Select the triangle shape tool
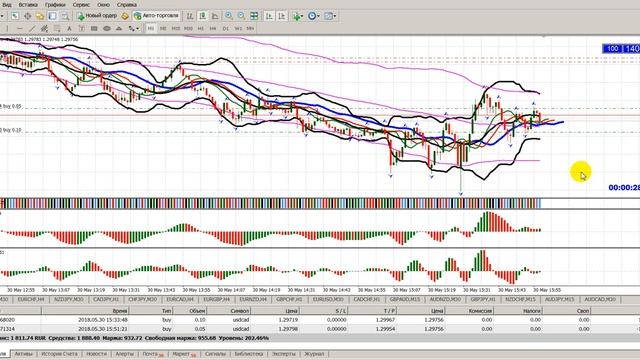The image size is (640, 360). click(x=119, y=29)
